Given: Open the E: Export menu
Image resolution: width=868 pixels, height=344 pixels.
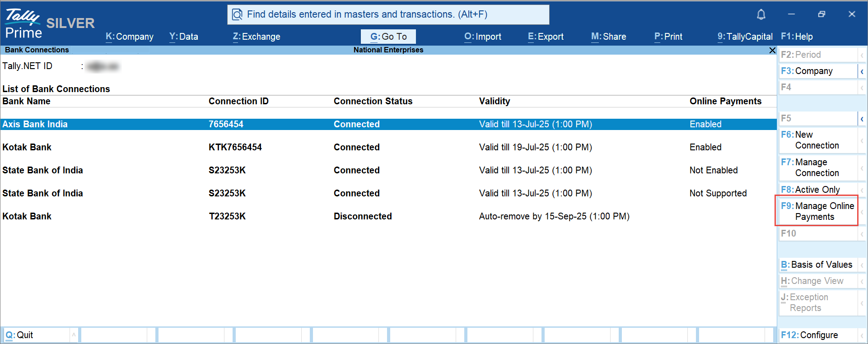Looking at the screenshot, I should click(546, 37).
